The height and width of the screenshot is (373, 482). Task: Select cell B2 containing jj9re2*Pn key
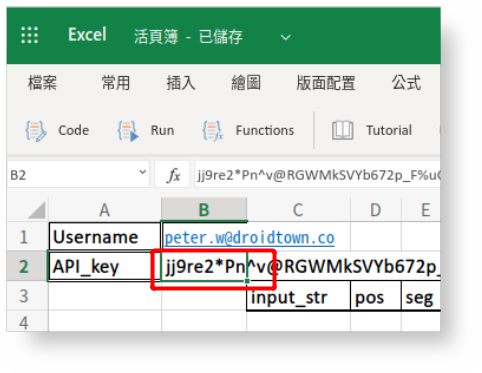coord(204,266)
